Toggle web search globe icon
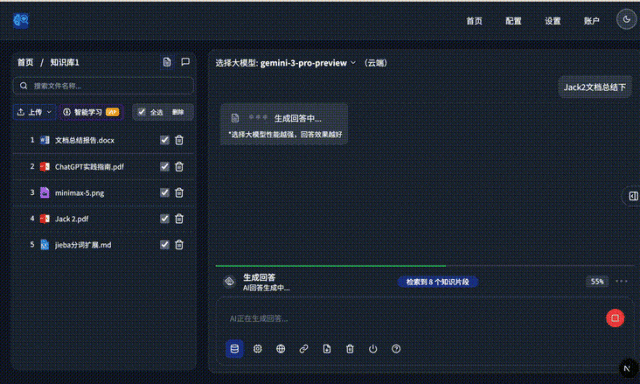The image size is (640, 384). (x=280, y=349)
